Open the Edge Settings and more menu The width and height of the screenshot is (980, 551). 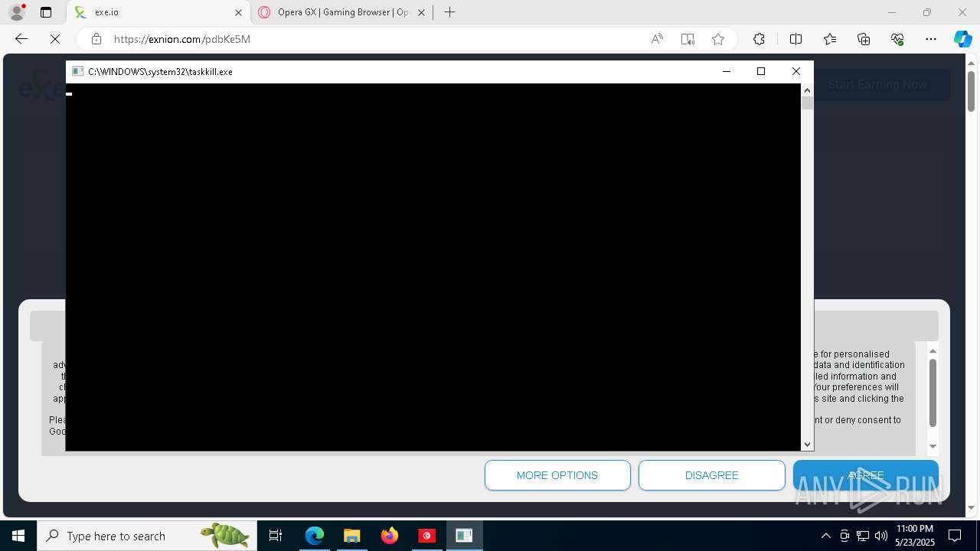click(x=931, y=39)
